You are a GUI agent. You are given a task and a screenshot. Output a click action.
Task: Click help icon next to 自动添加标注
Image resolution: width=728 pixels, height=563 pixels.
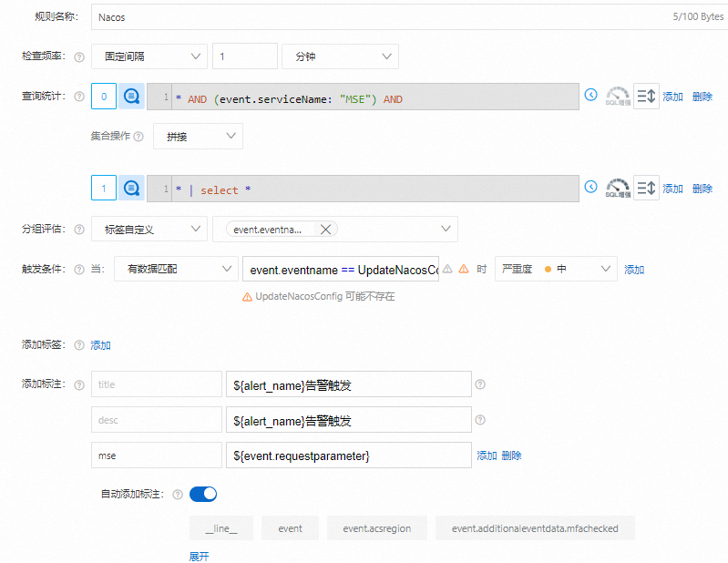point(178,495)
